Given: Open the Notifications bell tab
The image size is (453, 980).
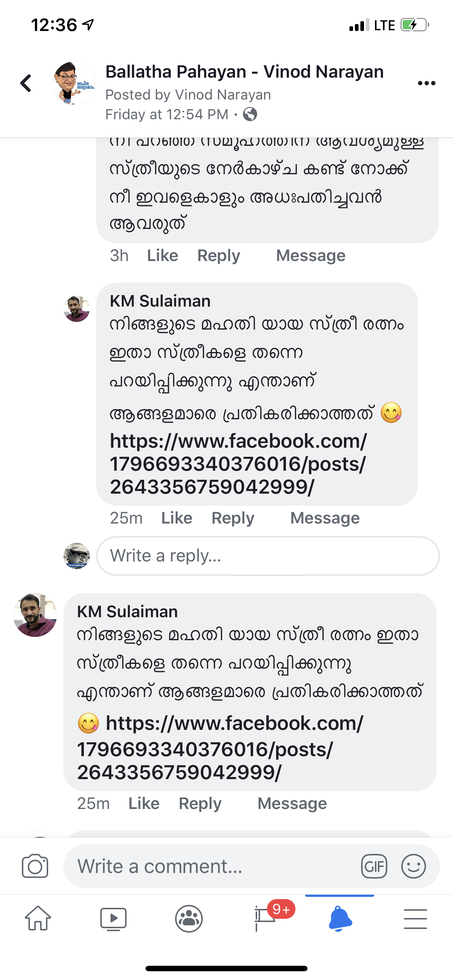Looking at the screenshot, I should 340,918.
